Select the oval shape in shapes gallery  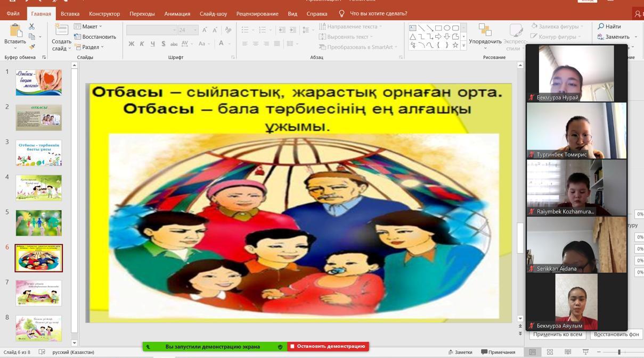coord(447,28)
